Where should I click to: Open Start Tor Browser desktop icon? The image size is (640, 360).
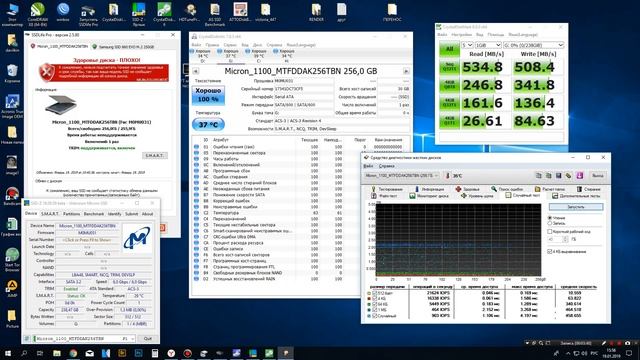coord(12,260)
